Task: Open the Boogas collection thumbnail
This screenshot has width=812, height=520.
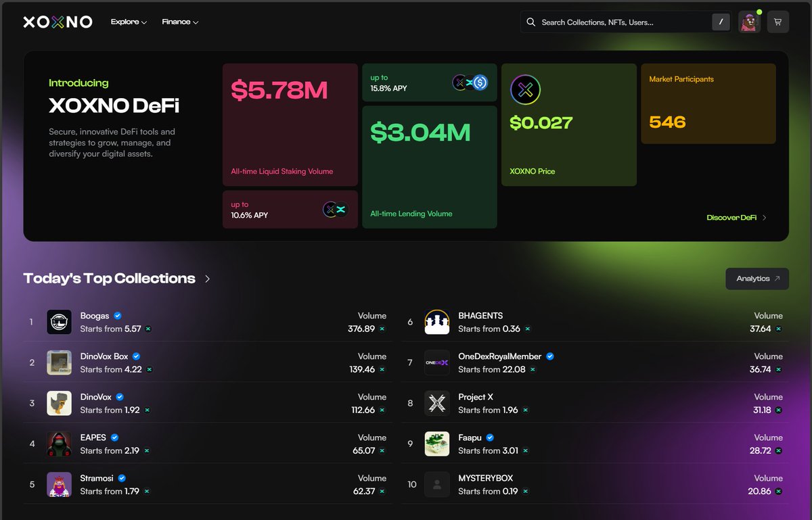Action: click(59, 322)
